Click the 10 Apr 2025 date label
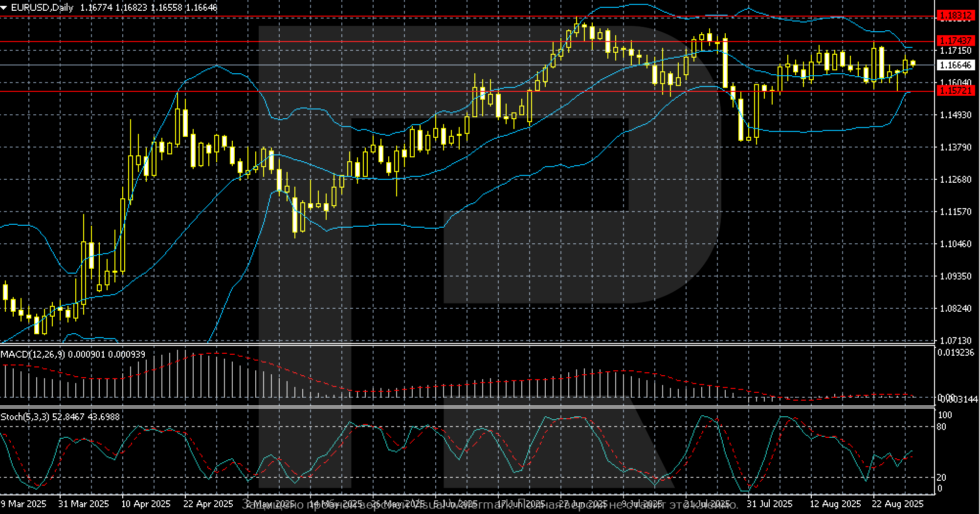 click(146, 504)
